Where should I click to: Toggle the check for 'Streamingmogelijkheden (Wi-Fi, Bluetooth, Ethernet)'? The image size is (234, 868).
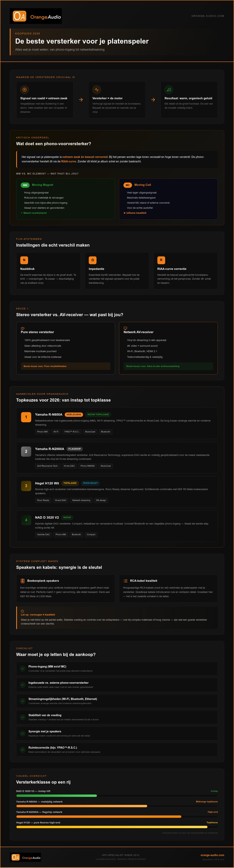tap(23, 701)
